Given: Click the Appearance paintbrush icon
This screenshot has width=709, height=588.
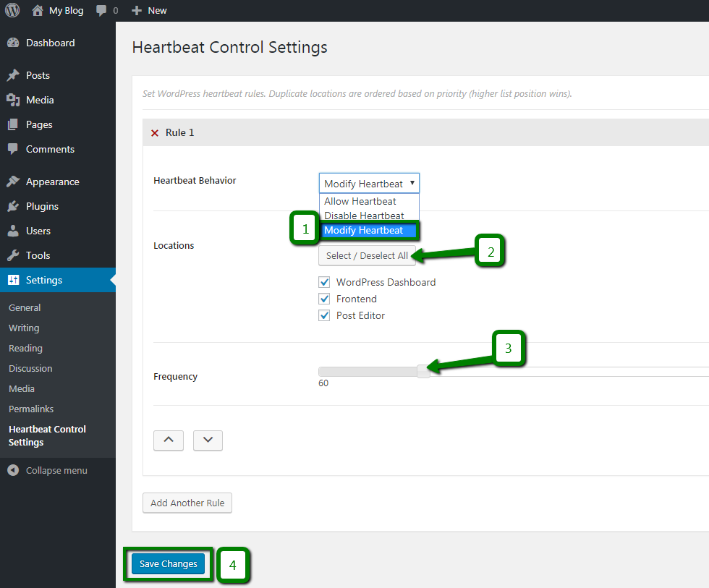Looking at the screenshot, I should tap(13, 182).
